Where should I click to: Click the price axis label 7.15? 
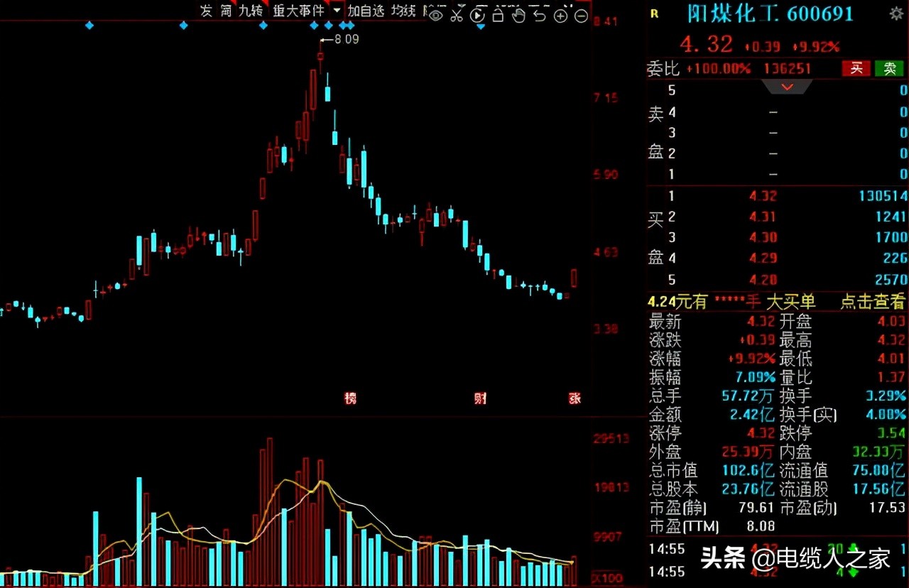606,97
